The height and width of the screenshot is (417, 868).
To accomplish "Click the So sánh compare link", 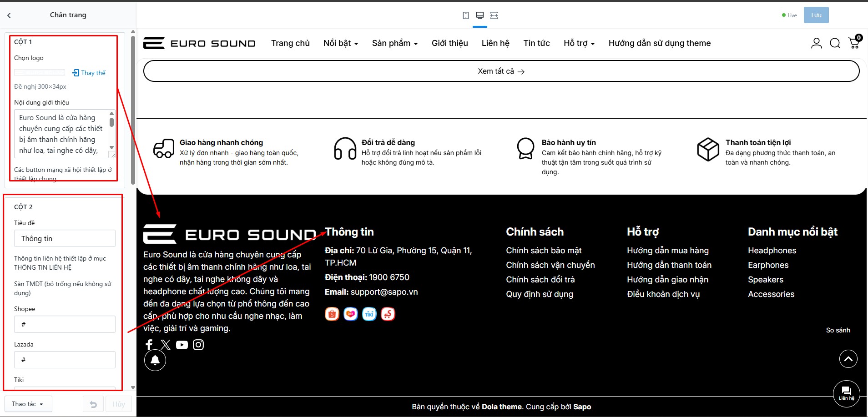I will point(838,330).
